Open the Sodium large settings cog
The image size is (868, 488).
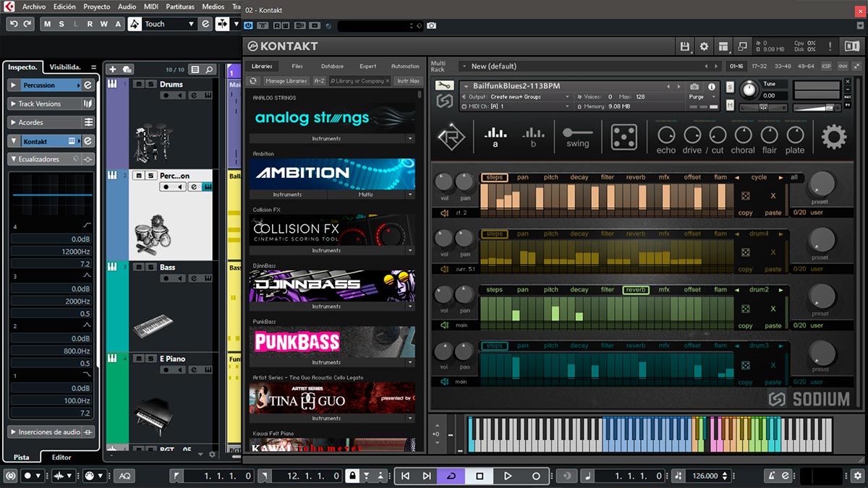click(833, 136)
